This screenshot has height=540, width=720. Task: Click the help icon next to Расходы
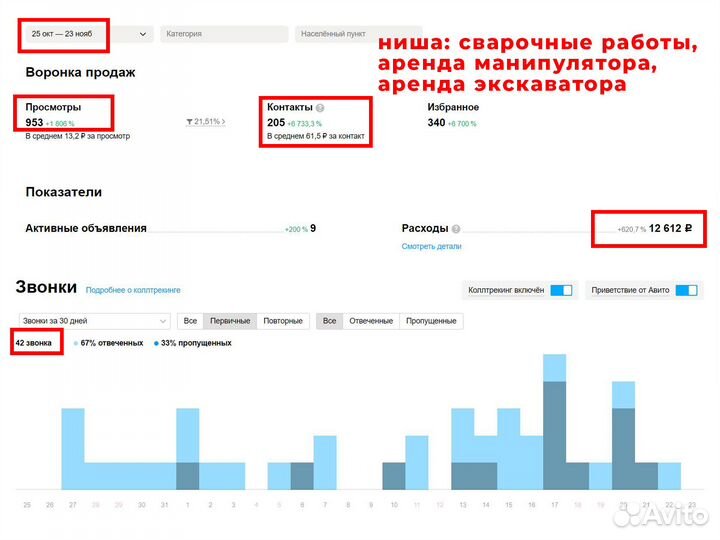point(456,229)
